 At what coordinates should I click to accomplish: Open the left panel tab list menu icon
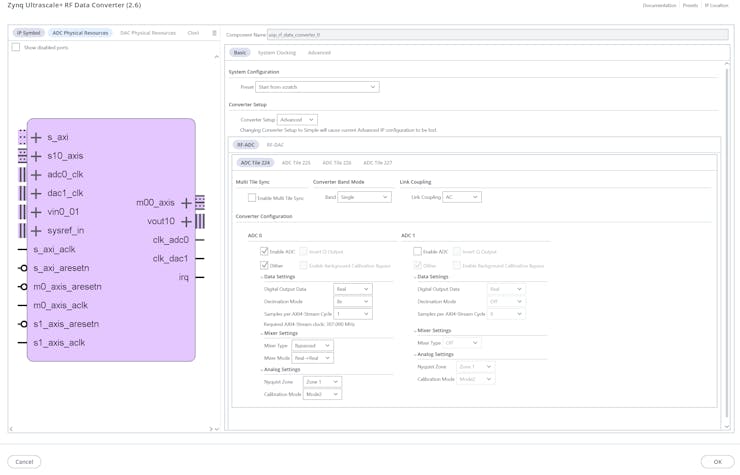tap(214, 33)
